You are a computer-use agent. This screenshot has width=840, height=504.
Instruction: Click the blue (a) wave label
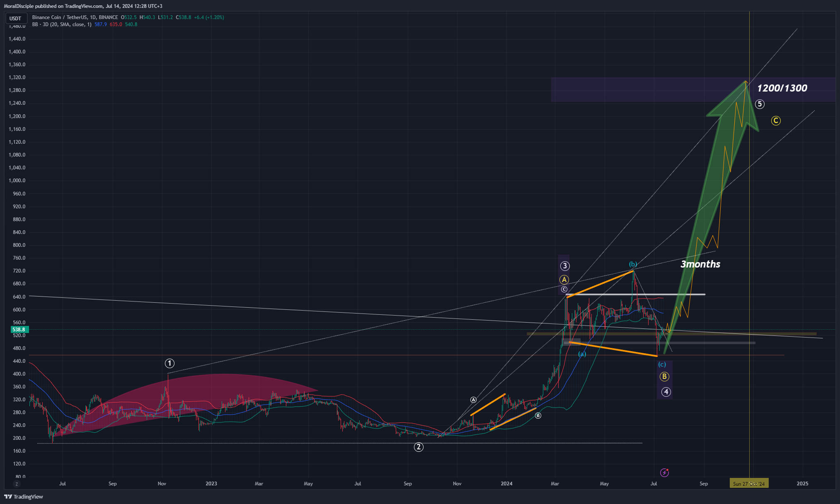click(582, 354)
